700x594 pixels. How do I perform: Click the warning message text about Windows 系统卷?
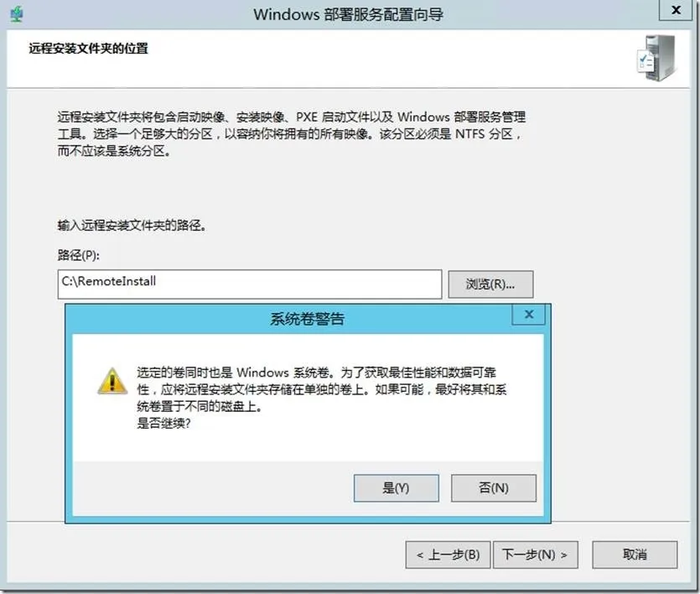coord(321,389)
